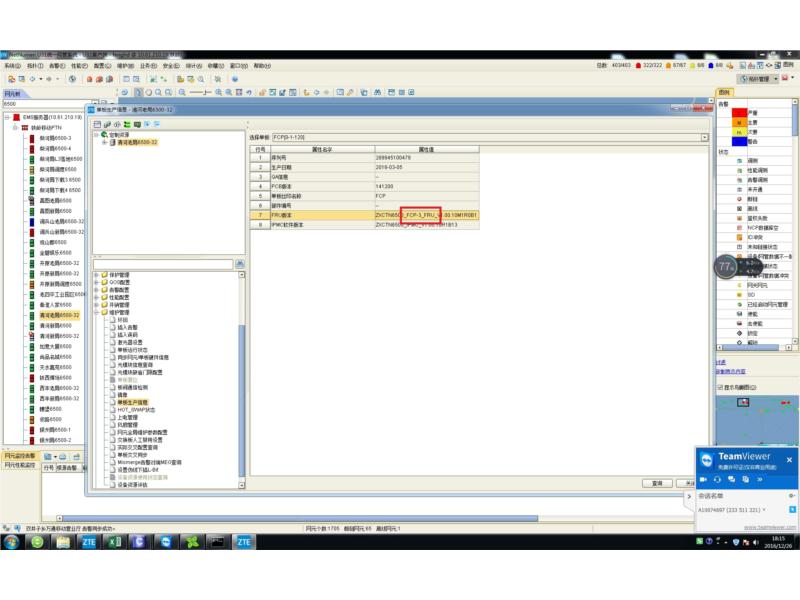Switch to the 网元性能监控 tab
The width and height of the screenshot is (800, 600).
20,466
